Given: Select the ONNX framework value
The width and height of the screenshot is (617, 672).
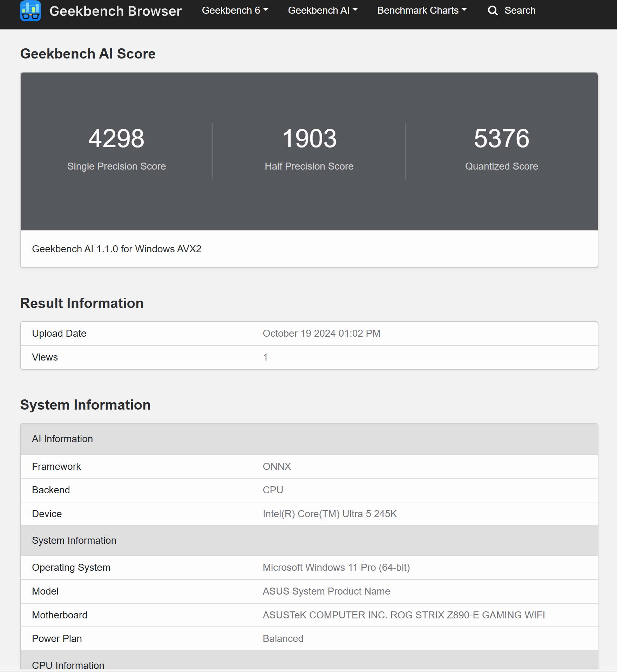Looking at the screenshot, I should point(277,466).
